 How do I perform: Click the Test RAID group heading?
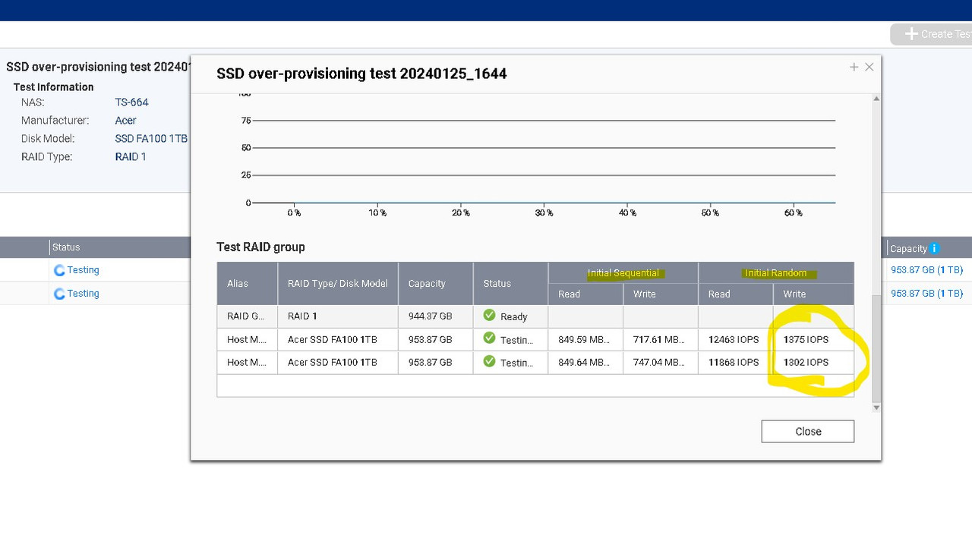260,247
